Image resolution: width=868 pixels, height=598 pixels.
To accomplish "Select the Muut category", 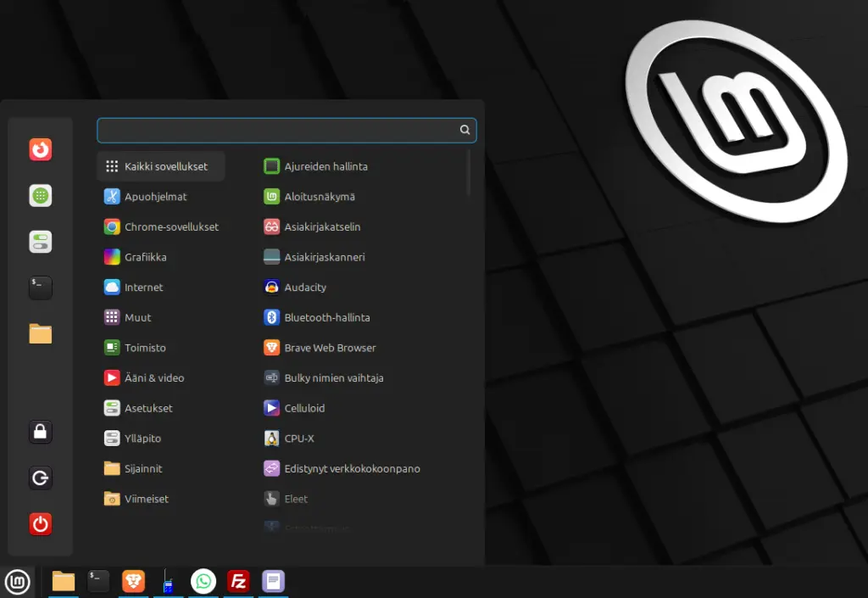I will pos(160,317).
